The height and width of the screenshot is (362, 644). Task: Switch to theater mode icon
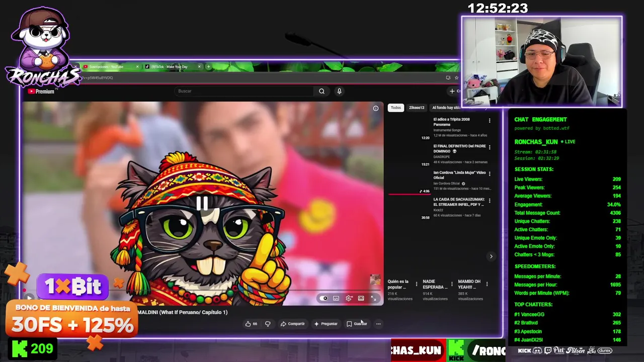point(361,298)
